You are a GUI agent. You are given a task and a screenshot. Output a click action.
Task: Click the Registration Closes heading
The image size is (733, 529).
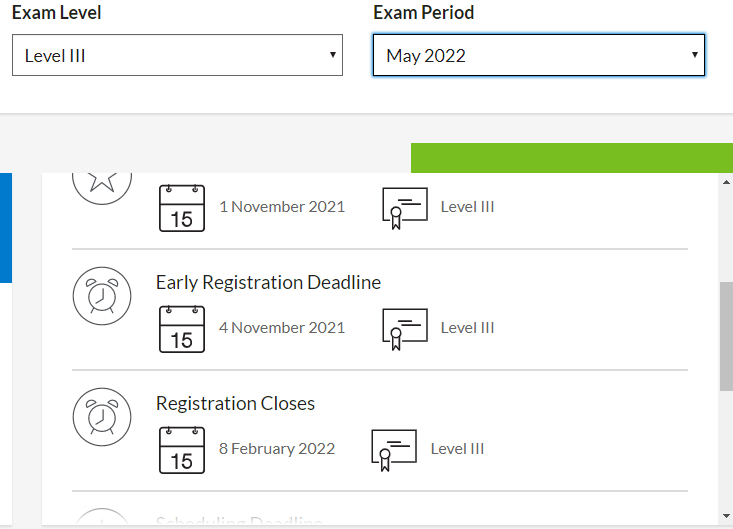(235, 404)
